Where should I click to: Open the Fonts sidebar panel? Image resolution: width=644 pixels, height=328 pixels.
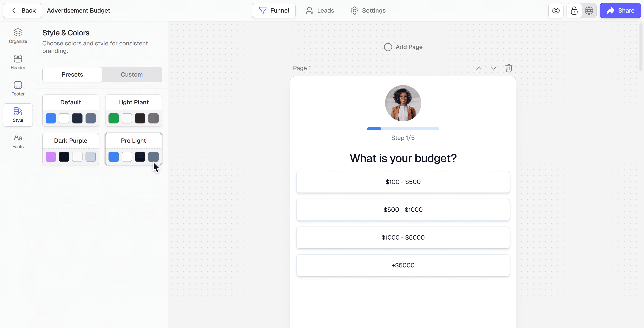pos(18,141)
